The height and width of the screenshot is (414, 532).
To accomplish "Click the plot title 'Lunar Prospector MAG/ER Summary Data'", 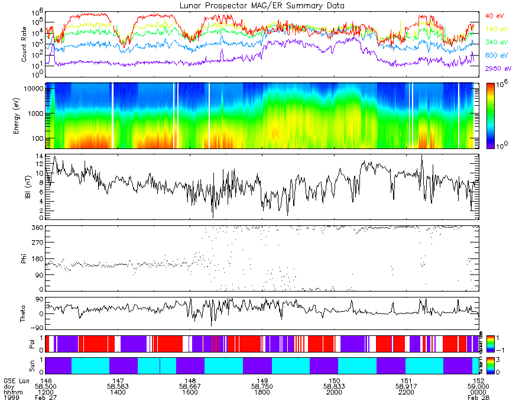I will point(262,6).
